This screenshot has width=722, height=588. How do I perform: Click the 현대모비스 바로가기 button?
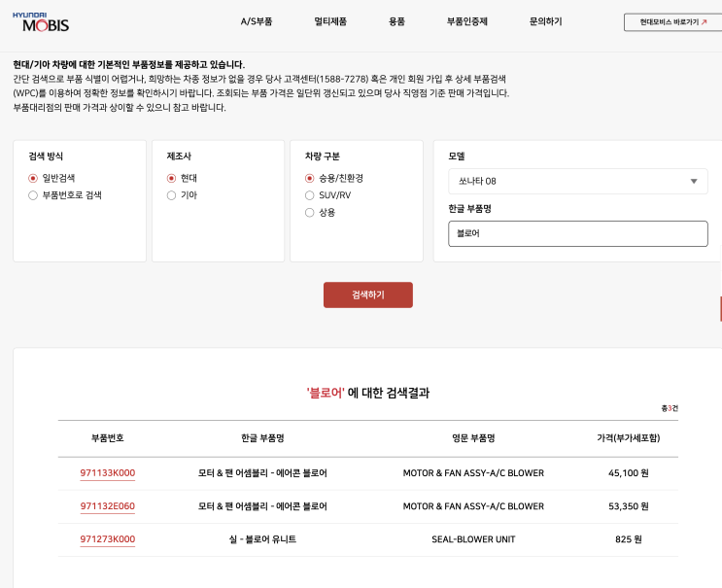(x=672, y=22)
